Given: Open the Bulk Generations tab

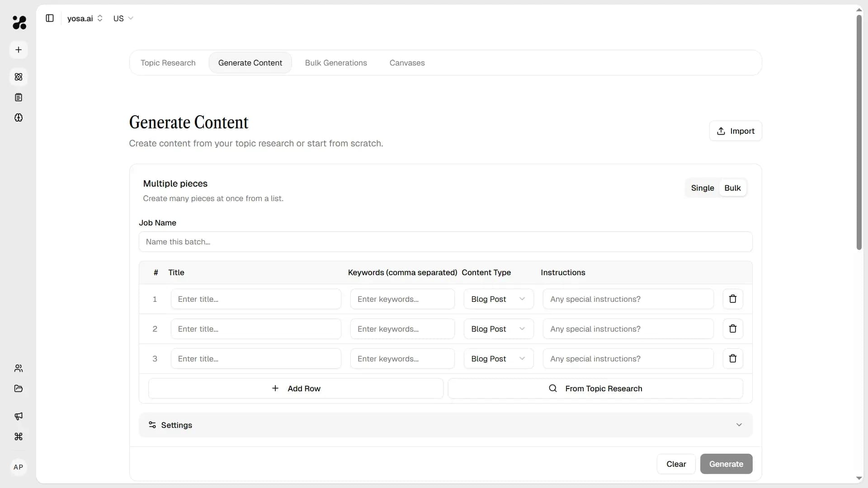Looking at the screenshot, I should point(335,63).
